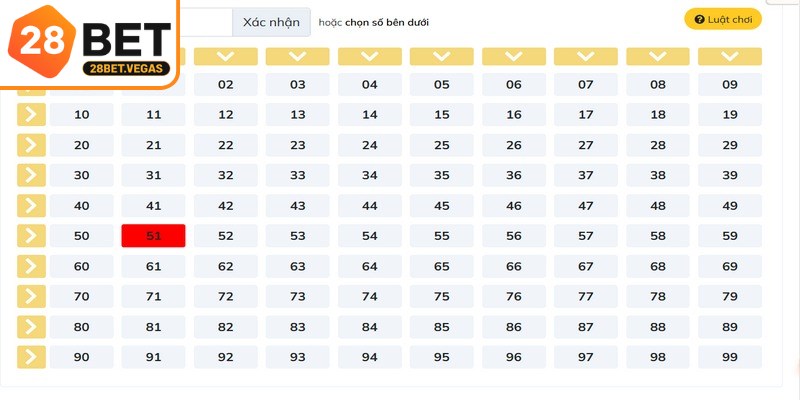Open the Luật chơi rules button
Screen dimensions: 800x400
[723, 20]
